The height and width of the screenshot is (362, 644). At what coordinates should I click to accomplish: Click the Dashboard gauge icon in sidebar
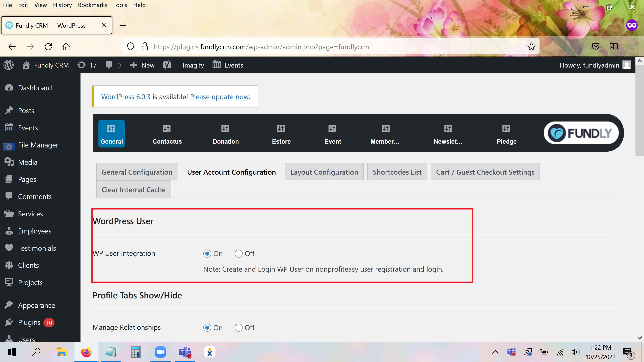click(9, 88)
